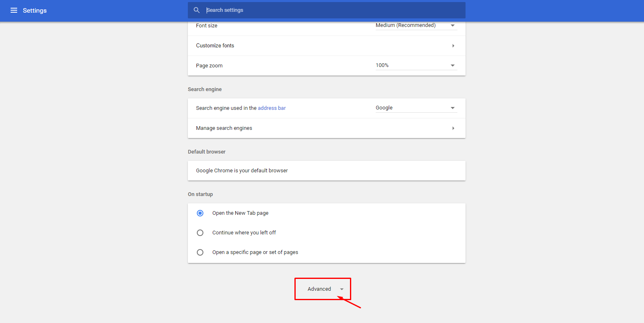This screenshot has width=644, height=323.
Task: Click the Customize fonts arrow icon
Action: (453, 46)
